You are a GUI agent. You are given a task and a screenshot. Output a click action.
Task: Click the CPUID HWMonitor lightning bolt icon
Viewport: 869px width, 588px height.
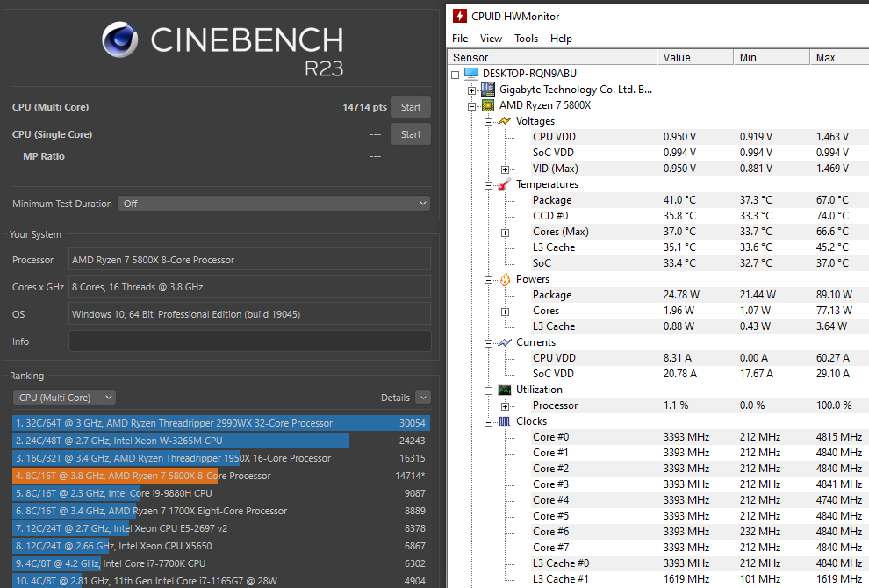[x=459, y=16]
